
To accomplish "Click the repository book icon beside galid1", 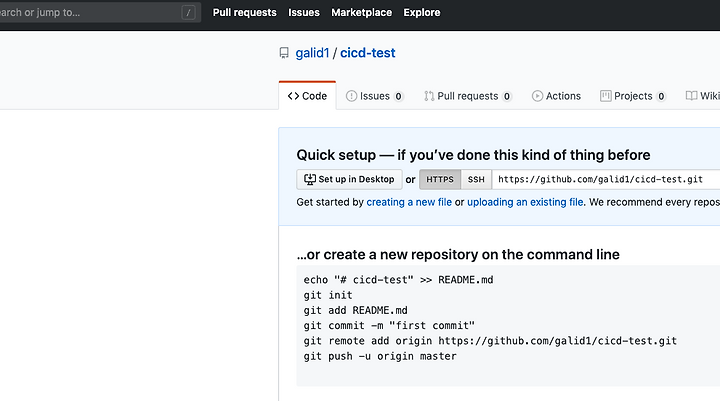I will click(284, 53).
